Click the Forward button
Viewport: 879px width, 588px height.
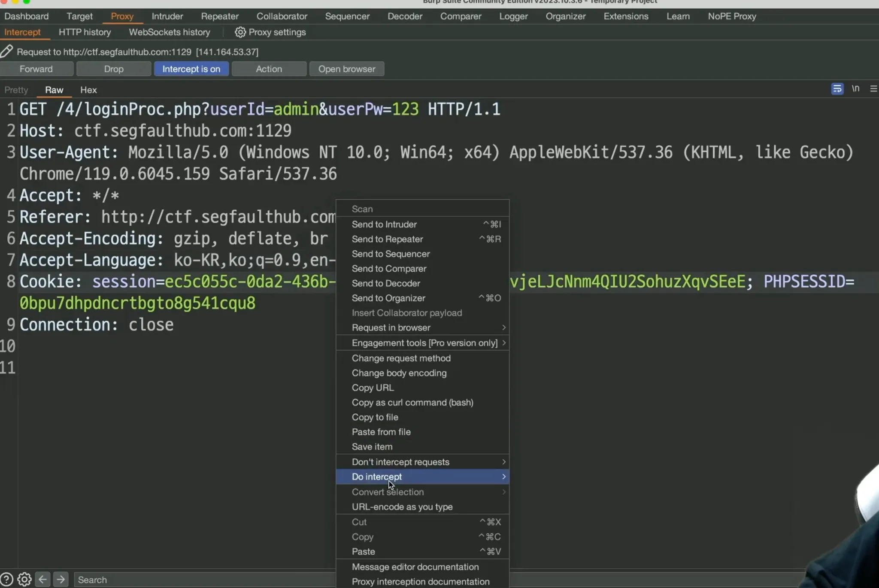[x=36, y=69]
